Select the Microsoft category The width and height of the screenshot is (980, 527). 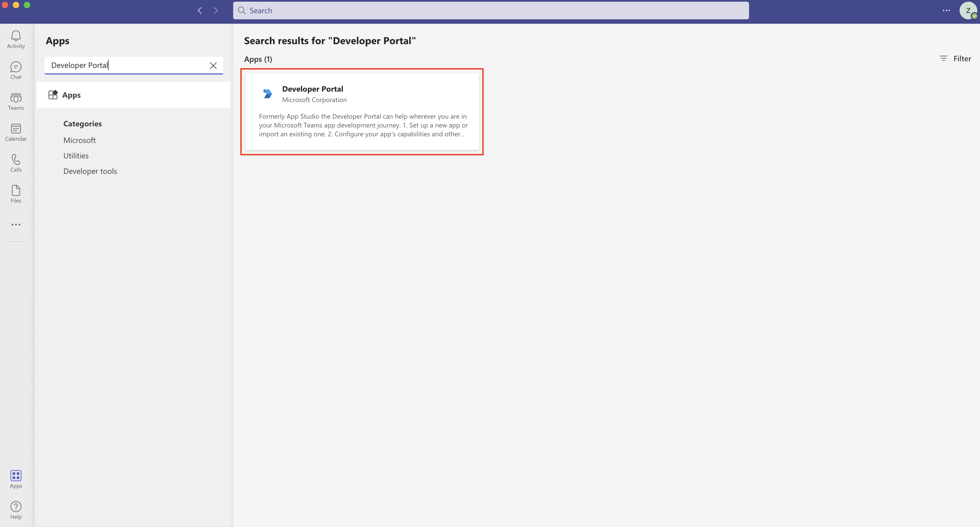[x=80, y=140]
